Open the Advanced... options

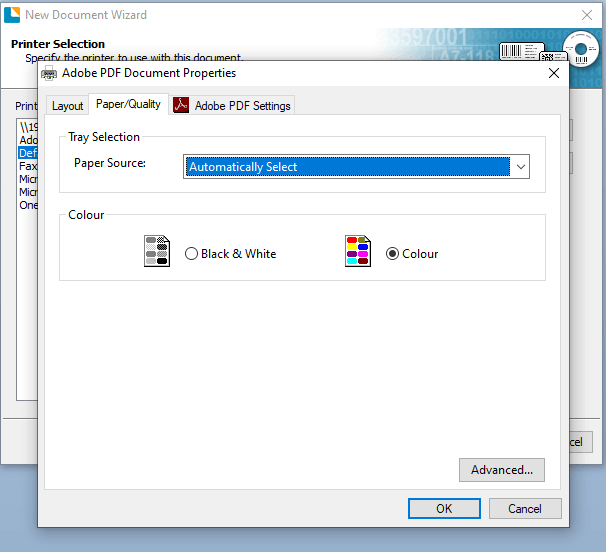(502, 470)
